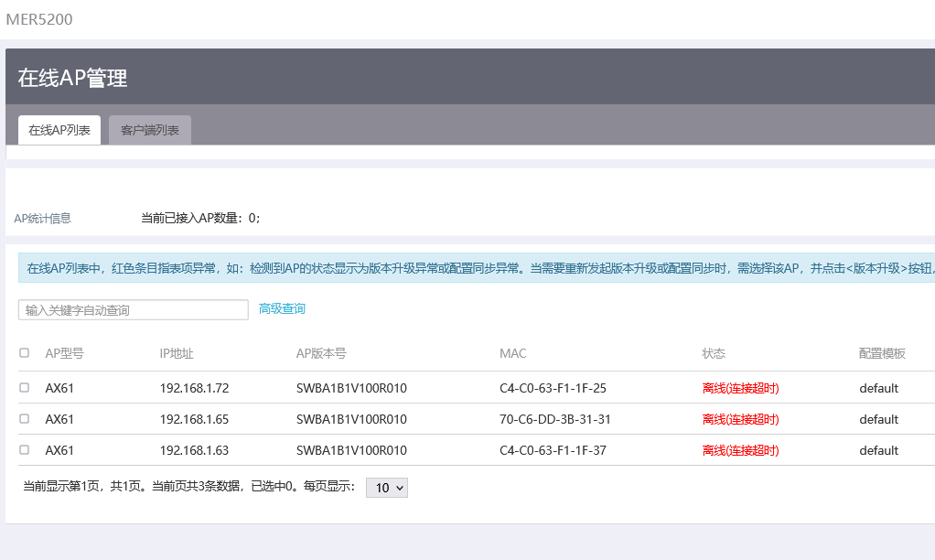The width and height of the screenshot is (935, 560).
Task: Sort by the 状态 column header
Action: (714, 353)
